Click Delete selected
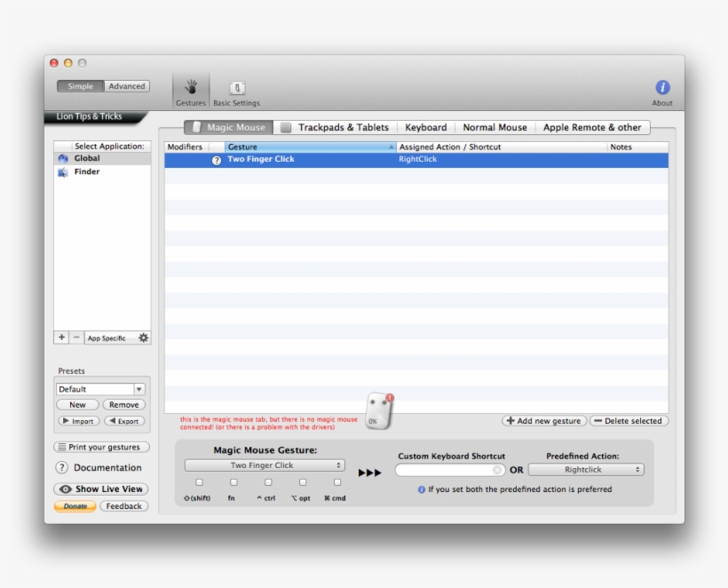This screenshot has height=588, width=728. (x=629, y=421)
